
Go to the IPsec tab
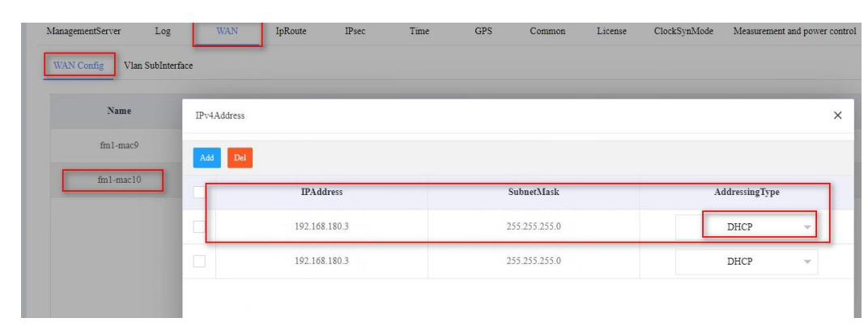click(355, 32)
